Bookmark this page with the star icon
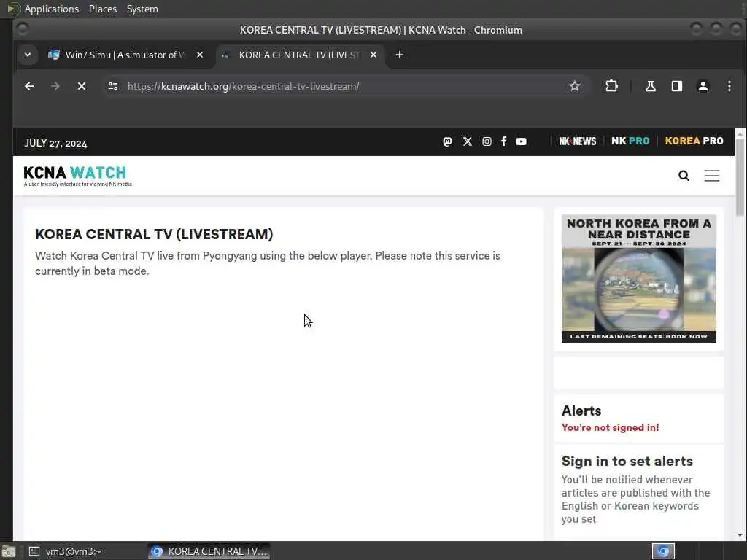747x560 pixels. (575, 86)
